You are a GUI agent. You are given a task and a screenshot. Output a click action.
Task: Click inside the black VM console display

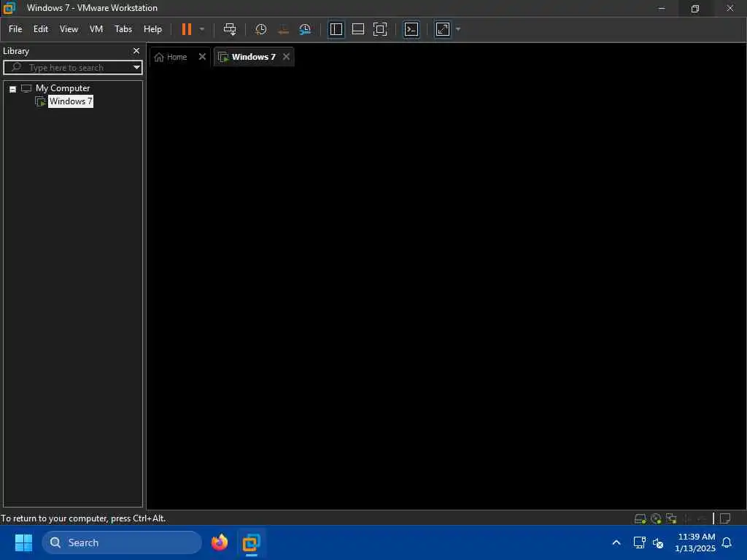[x=446, y=288]
